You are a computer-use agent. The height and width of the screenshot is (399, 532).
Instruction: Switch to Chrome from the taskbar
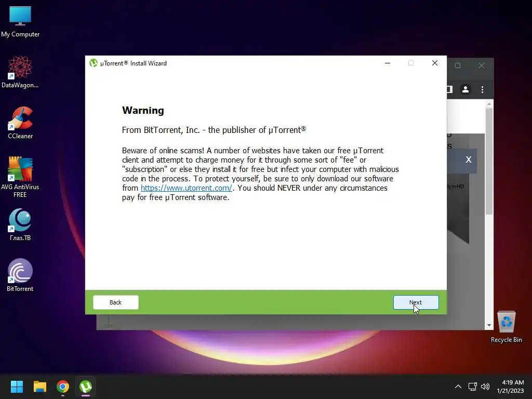[x=63, y=387]
